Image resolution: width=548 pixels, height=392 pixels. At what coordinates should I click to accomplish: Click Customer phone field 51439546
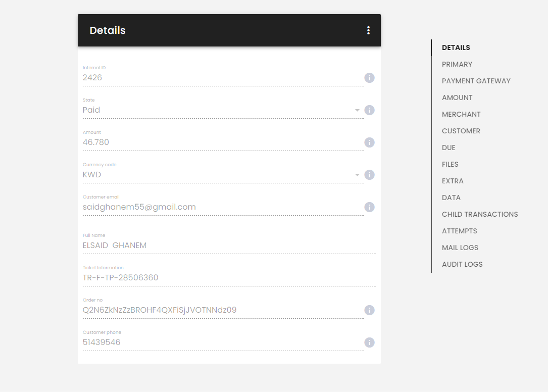coord(223,342)
